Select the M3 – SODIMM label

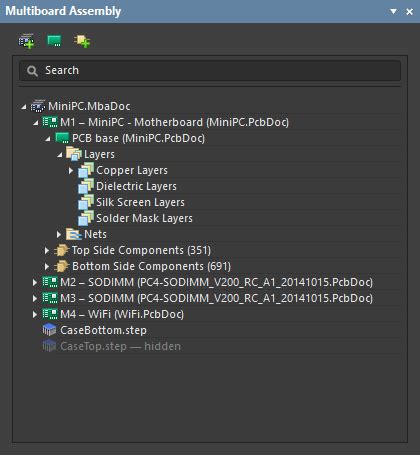[216, 298]
